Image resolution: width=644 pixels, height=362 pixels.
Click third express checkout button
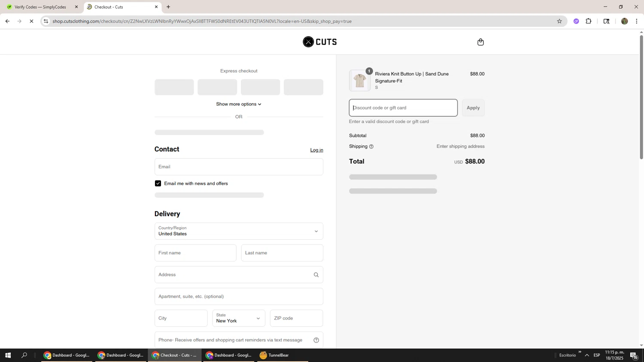(x=261, y=87)
